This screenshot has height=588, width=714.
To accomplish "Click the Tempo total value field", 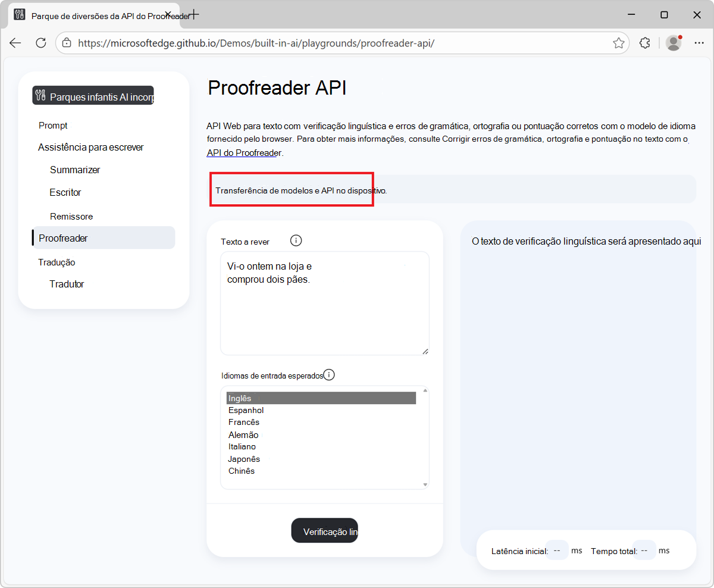I will pyautogui.click(x=644, y=551).
